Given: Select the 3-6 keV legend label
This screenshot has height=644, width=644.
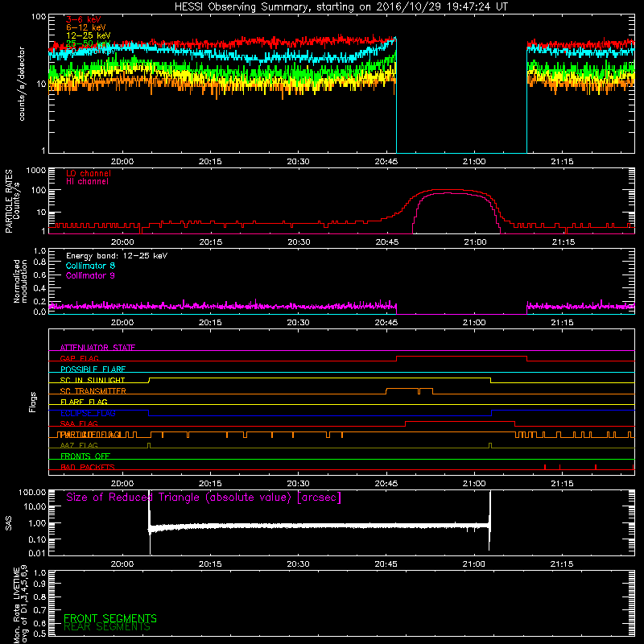Looking at the screenshot, I should [x=84, y=19].
